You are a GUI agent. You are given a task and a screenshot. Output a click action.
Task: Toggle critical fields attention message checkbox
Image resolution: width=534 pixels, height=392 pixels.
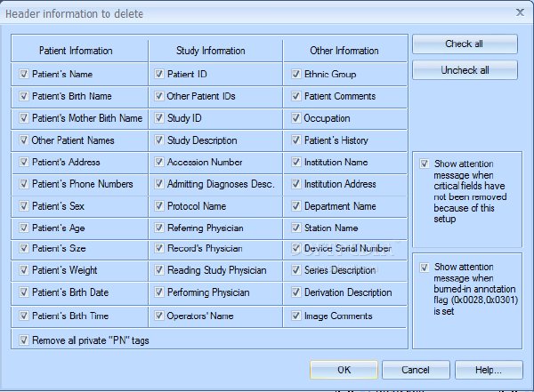(x=424, y=164)
